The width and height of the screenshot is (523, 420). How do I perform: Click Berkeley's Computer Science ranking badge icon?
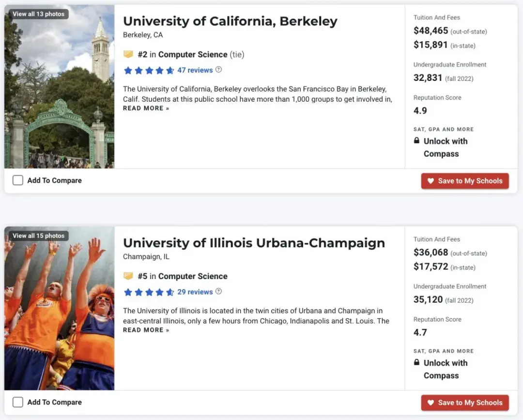click(x=128, y=54)
